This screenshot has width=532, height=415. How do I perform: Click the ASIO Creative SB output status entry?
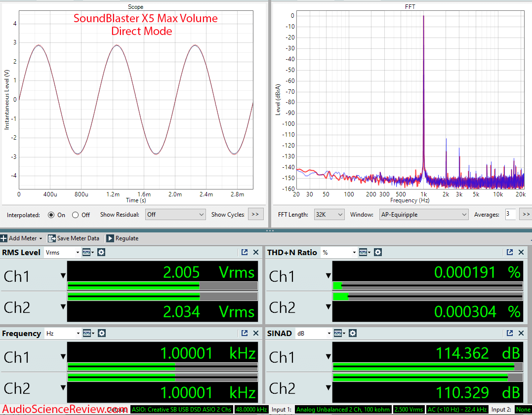[181, 410]
